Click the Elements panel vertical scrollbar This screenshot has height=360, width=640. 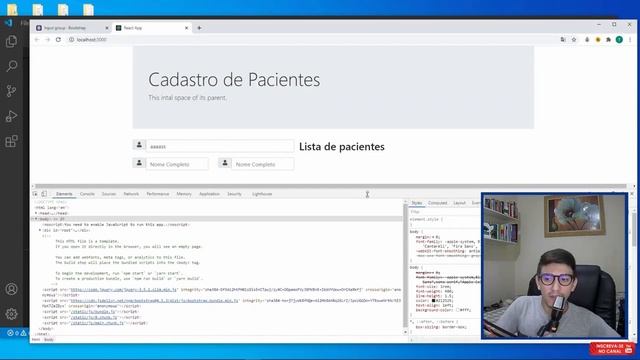tap(405, 267)
